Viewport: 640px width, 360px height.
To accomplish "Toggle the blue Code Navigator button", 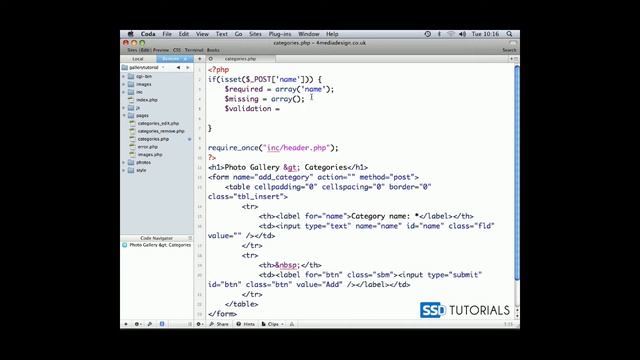I will (162, 324).
